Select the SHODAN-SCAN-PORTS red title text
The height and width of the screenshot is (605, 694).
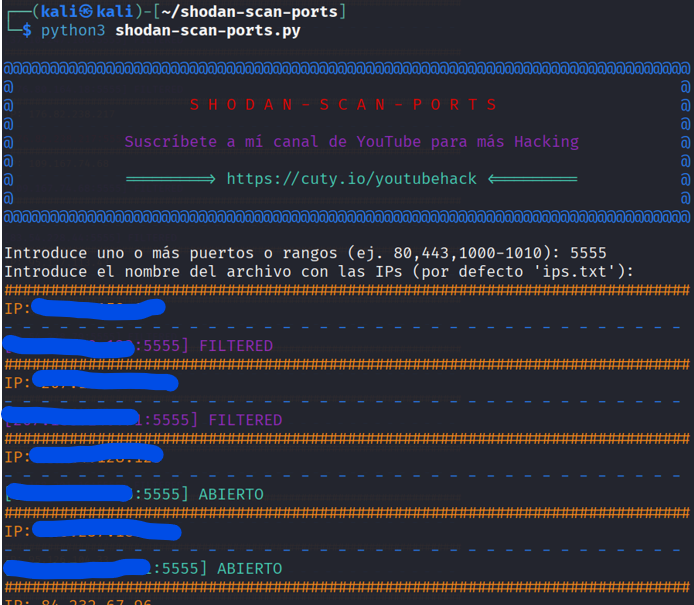point(343,105)
